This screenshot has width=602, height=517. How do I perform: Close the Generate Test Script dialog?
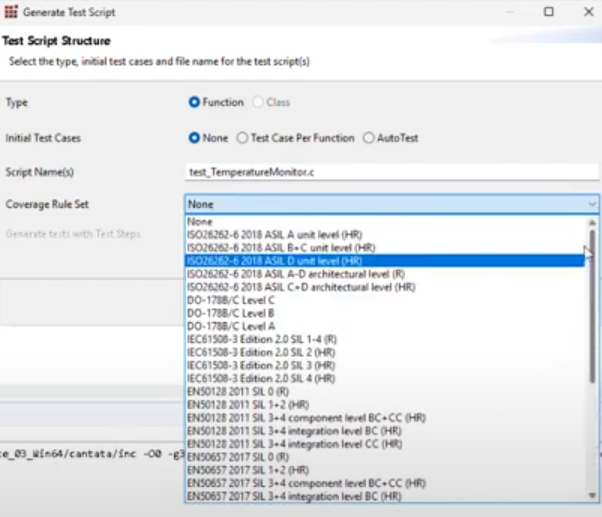589,12
